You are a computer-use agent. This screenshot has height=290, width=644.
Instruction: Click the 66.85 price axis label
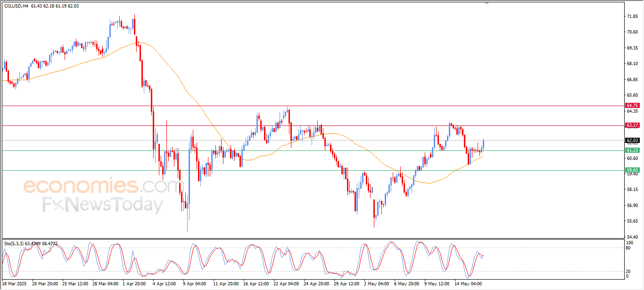(633, 79)
